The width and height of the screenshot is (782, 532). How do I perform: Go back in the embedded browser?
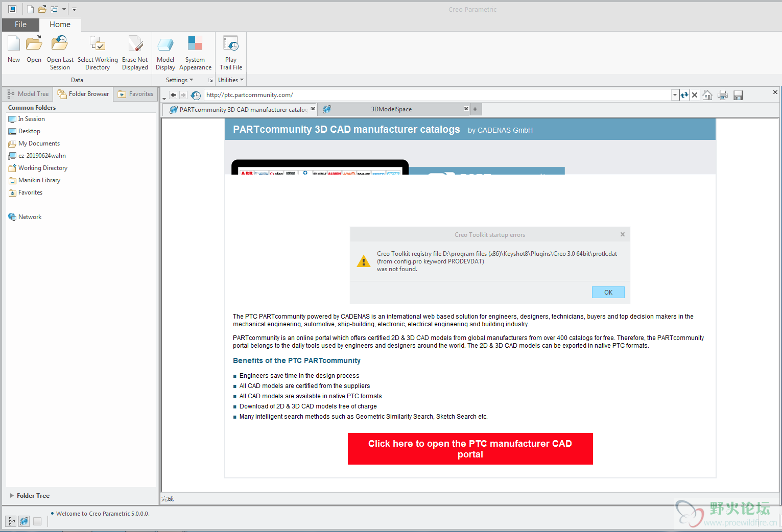(x=173, y=95)
